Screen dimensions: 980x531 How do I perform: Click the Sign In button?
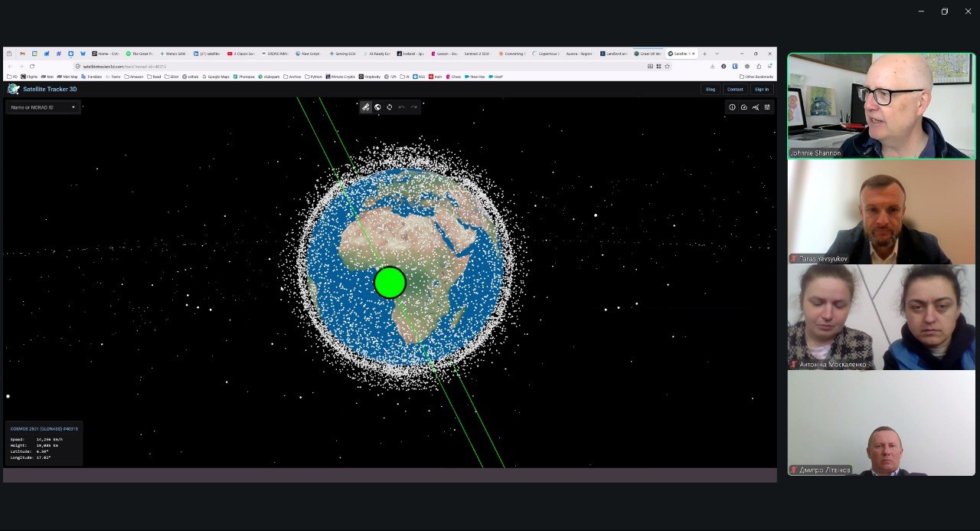pos(762,89)
